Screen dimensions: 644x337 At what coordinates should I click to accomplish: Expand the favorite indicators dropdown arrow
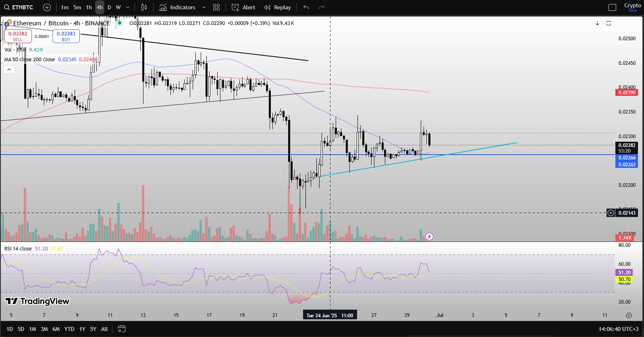click(204, 7)
